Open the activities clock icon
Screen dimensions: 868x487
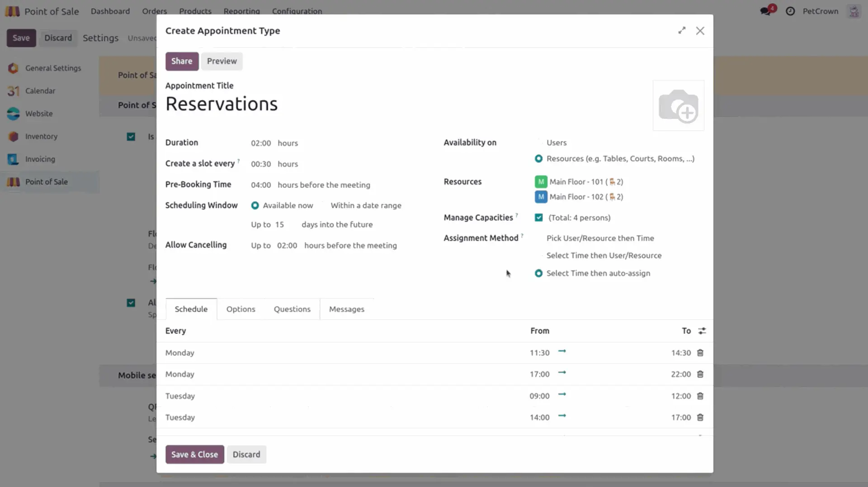click(x=790, y=11)
